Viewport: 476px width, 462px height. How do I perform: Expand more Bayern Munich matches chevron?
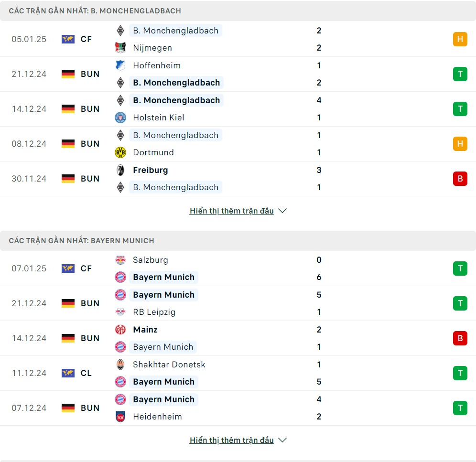[x=282, y=440]
